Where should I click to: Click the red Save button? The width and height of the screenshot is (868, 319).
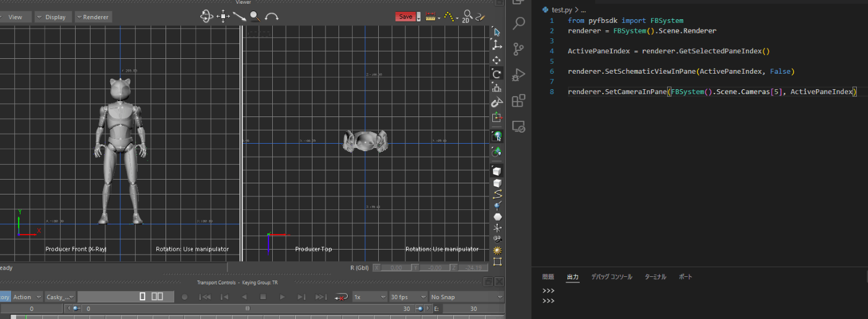click(x=405, y=17)
